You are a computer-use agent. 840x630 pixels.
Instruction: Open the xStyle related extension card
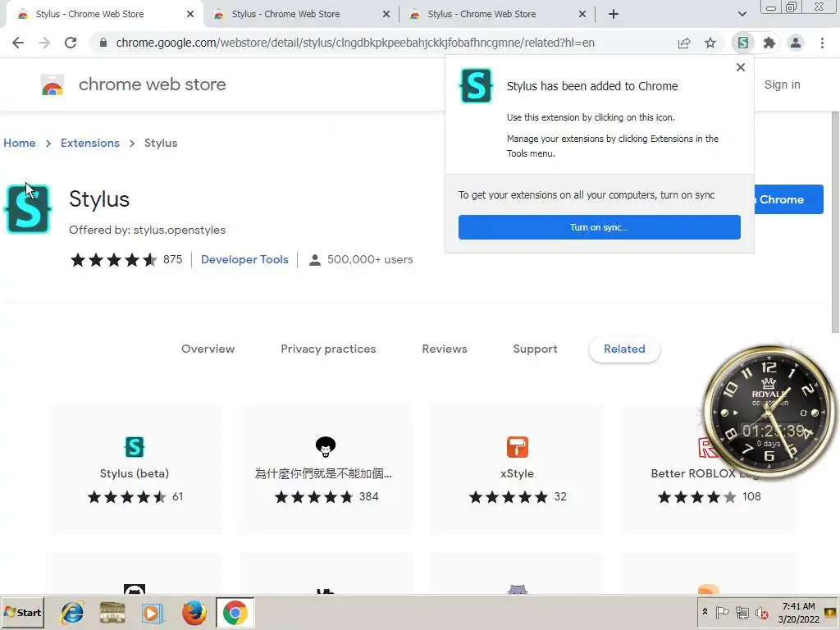click(517, 468)
